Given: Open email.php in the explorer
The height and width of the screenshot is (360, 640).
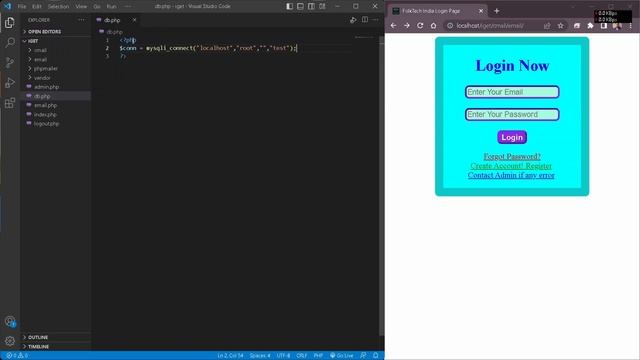Looking at the screenshot, I should point(56,105).
